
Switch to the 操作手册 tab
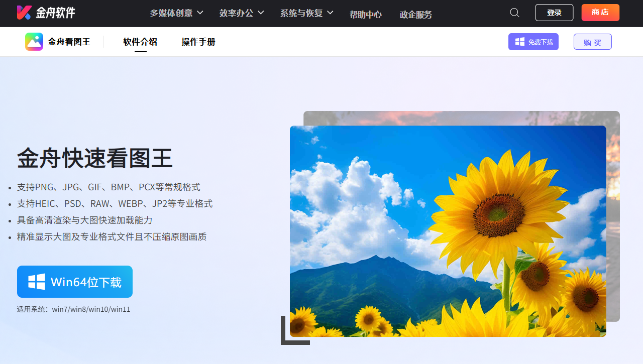[x=198, y=42]
